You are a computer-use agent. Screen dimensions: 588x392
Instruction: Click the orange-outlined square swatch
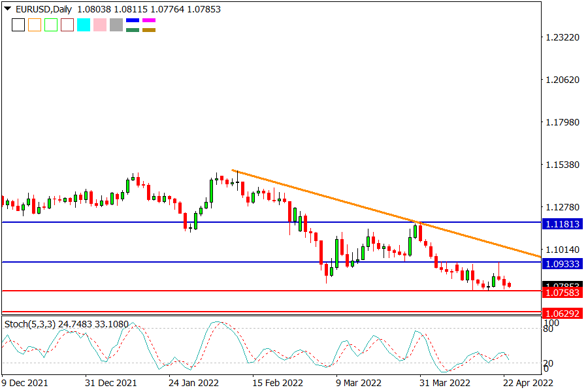(x=35, y=25)
